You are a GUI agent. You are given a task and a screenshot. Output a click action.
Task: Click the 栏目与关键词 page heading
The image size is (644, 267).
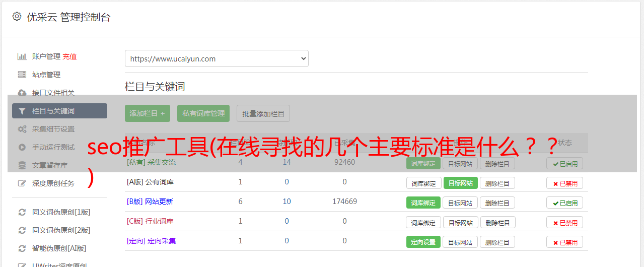coord(155,87)
